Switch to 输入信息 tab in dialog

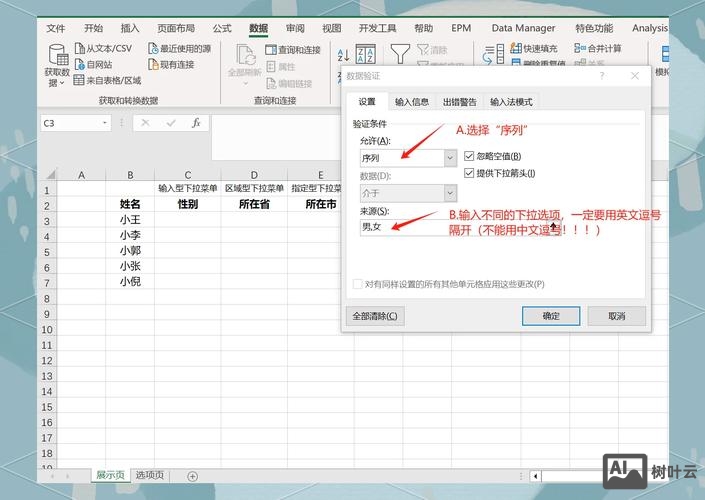[x=412, y=102]
